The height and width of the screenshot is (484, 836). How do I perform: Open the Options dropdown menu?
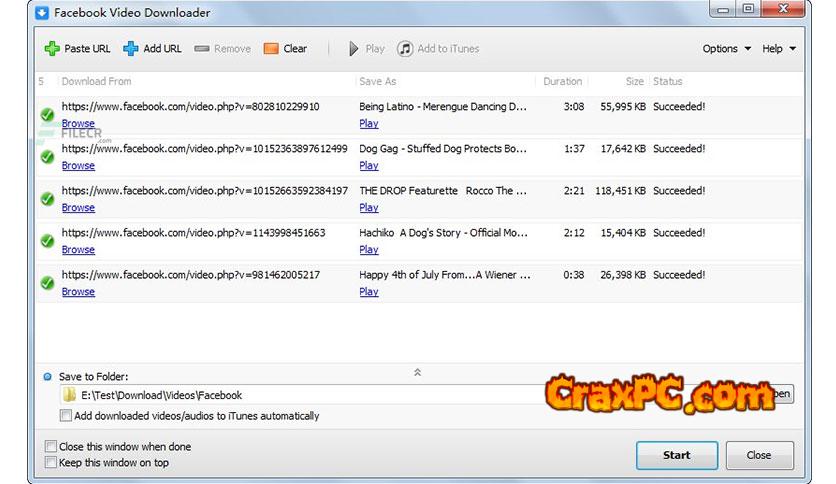pos(726,49)
